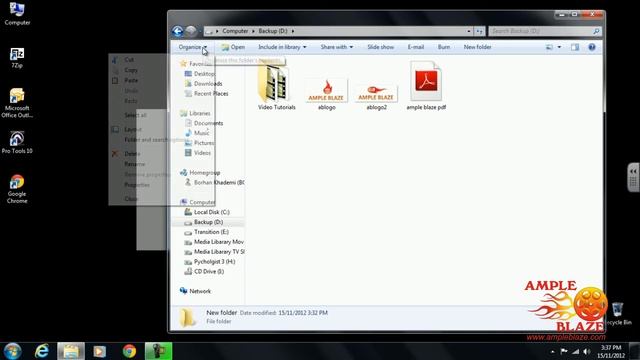Click Recent Places in Favorites
The height and width of the screenshot is (360, 640).
pyautogui.click(x=207, y=93)
